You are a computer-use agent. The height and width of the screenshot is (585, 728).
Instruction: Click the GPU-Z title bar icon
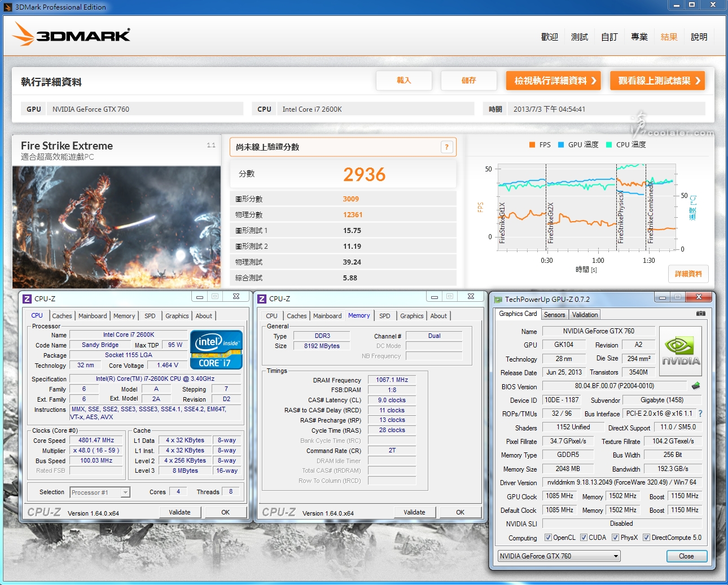pyautogui.click(x=498, y=300)
